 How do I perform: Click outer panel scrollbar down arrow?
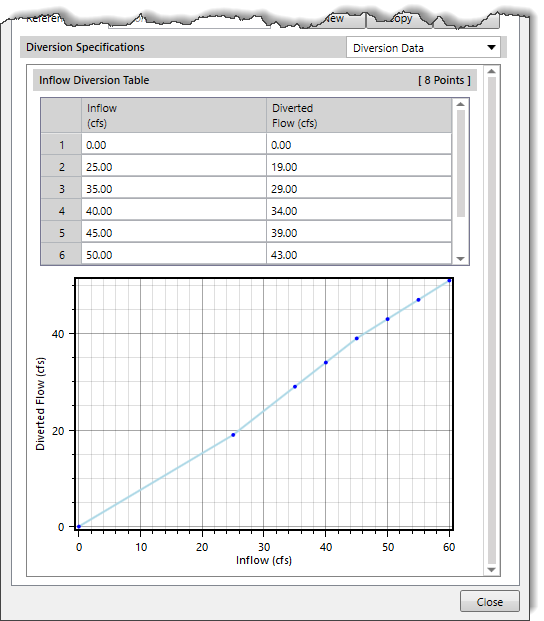[492, 570]
